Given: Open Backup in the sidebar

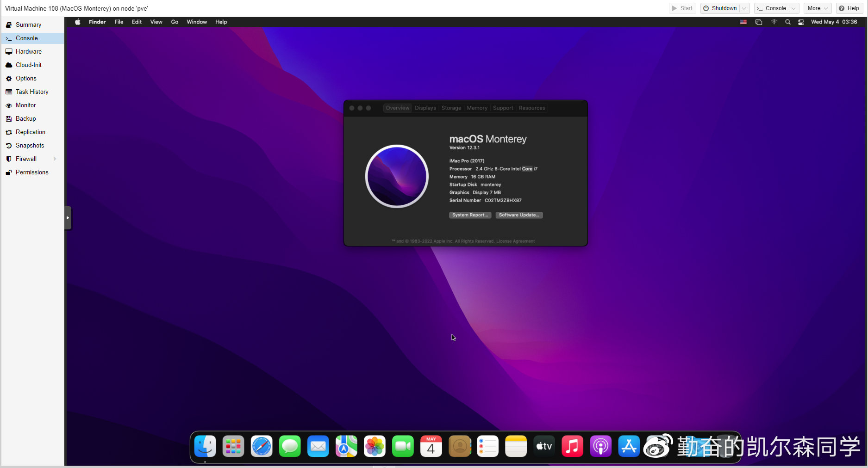Looking at the screenshot, I should pos(33,118).
